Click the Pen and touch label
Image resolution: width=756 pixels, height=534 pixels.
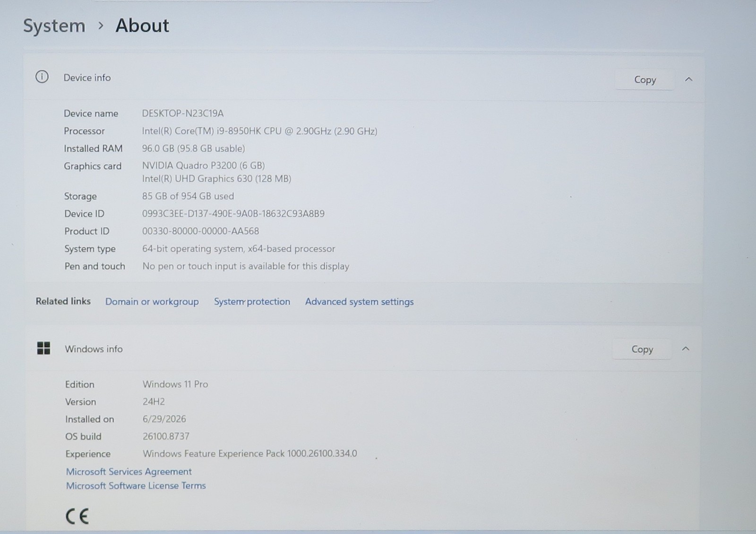(x=94, y=266)
